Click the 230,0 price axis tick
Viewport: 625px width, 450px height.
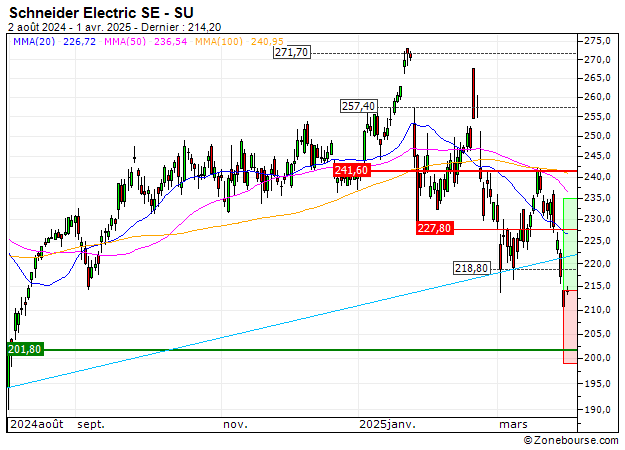tap(597, 219)
